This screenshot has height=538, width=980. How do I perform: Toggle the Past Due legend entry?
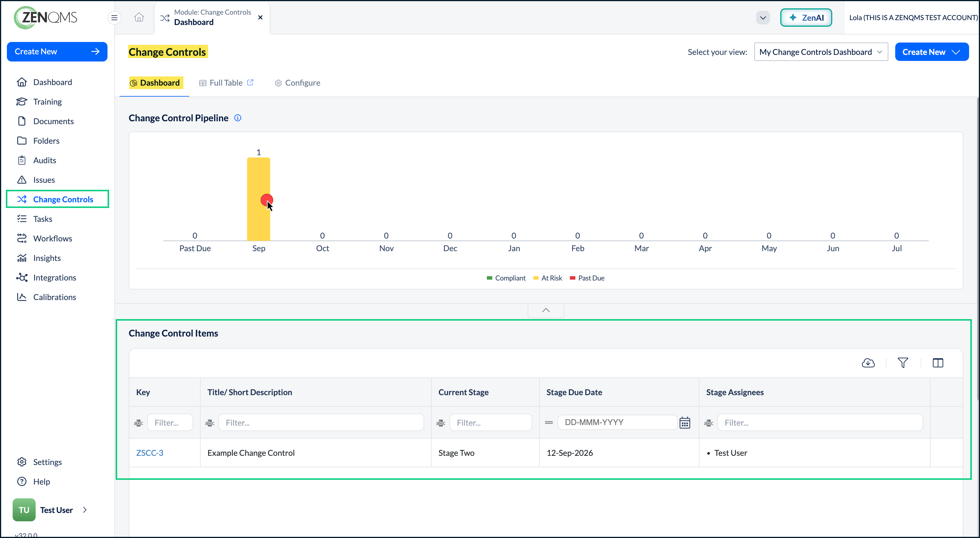click(x=587, y=278)
